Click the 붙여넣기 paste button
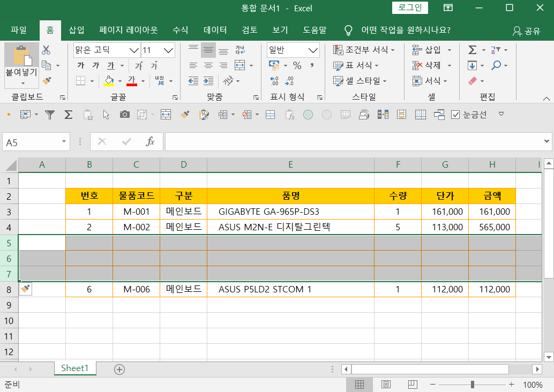 pos(21,66)
